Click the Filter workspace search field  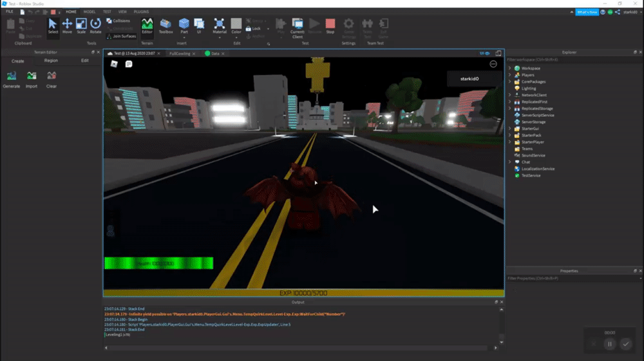tap(573, 59)
